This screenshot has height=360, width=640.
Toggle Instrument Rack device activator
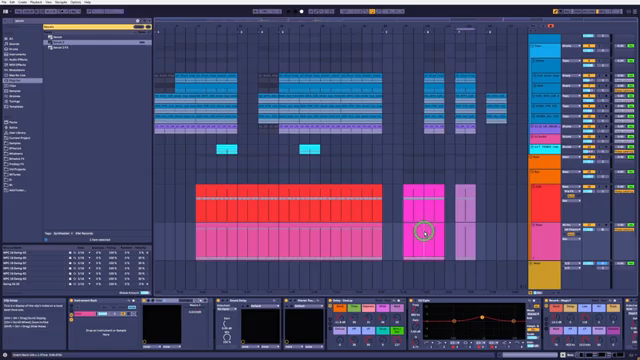[71, 301]
